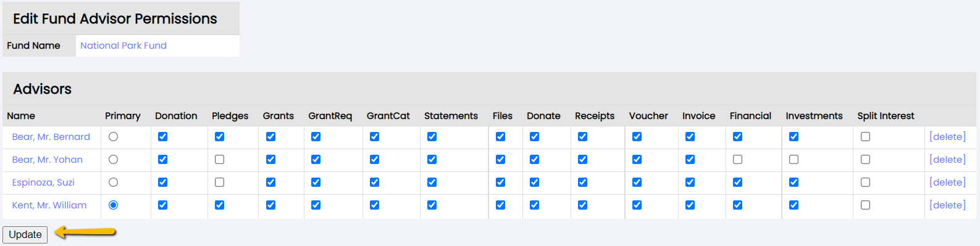Screen dimensions: 980x246
Task: Uncheck Financial for Kent, Mr. William
Action: coord(737,205)
